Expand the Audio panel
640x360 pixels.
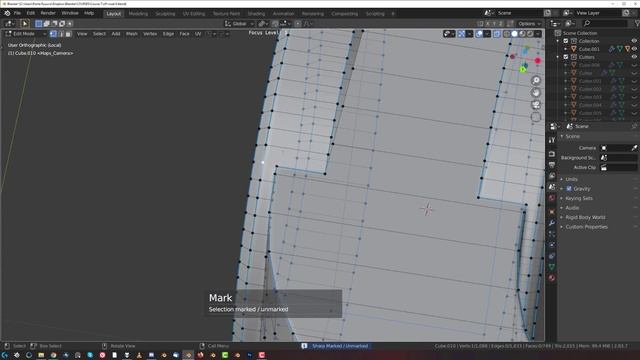[572, 208]
